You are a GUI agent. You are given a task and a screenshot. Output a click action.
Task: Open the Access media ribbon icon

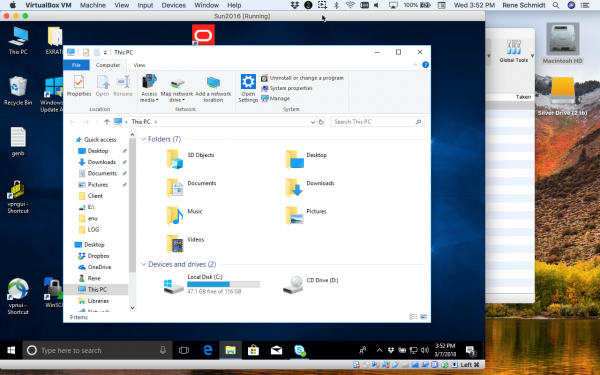point(149,88)
